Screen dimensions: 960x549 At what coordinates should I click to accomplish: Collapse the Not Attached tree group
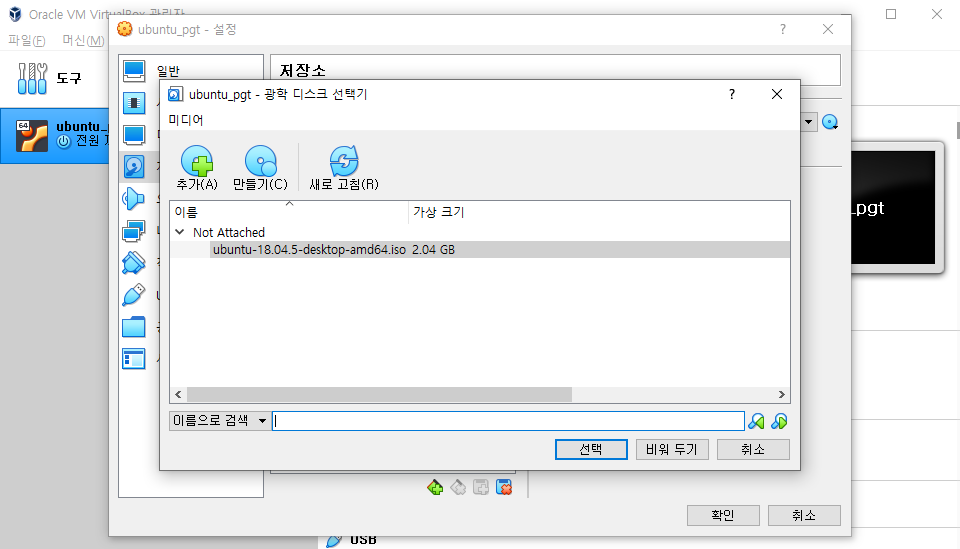tap(179, 232)
